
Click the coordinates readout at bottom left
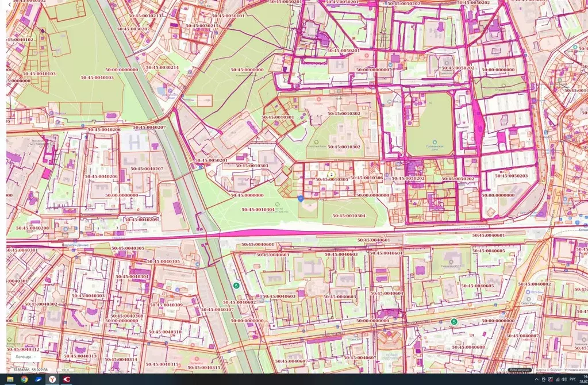30,369
